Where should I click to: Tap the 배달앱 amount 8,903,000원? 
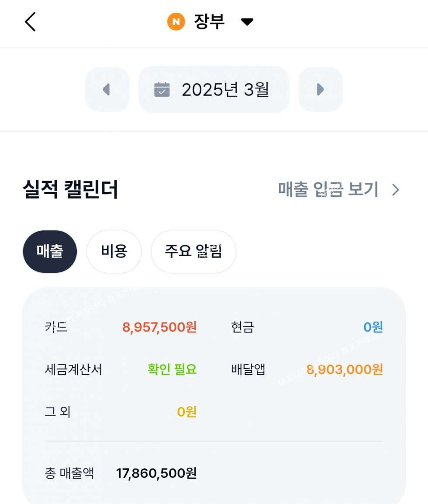pyautogui.click(x=345, y=370)
